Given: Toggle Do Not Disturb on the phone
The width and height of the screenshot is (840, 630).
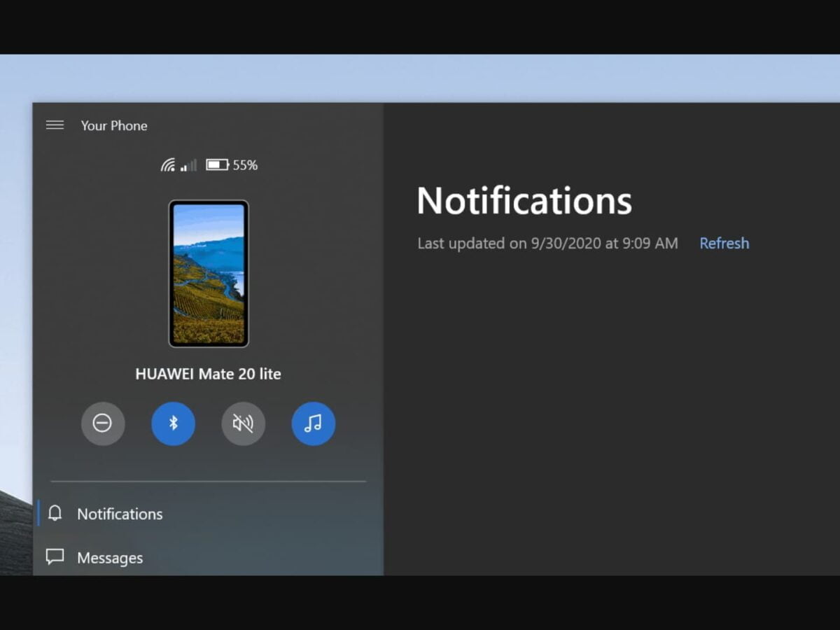Looking at the screenshot, I should [x=103, y=423].
